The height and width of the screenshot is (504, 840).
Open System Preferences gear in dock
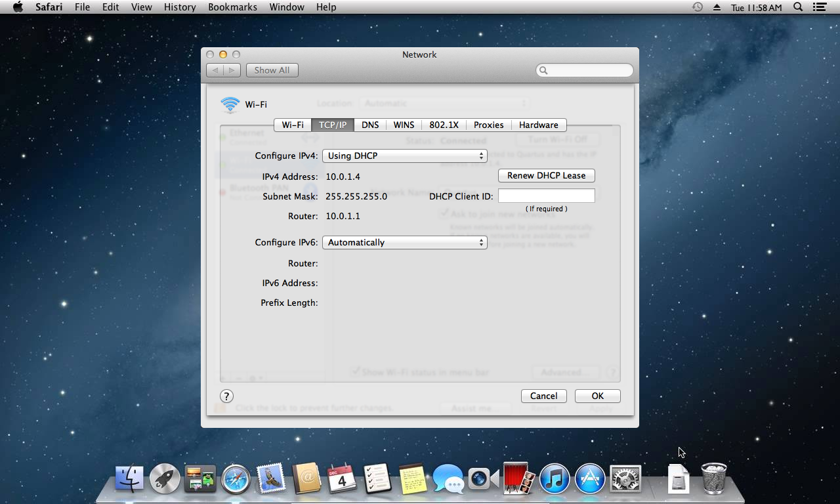coord(625,478)
